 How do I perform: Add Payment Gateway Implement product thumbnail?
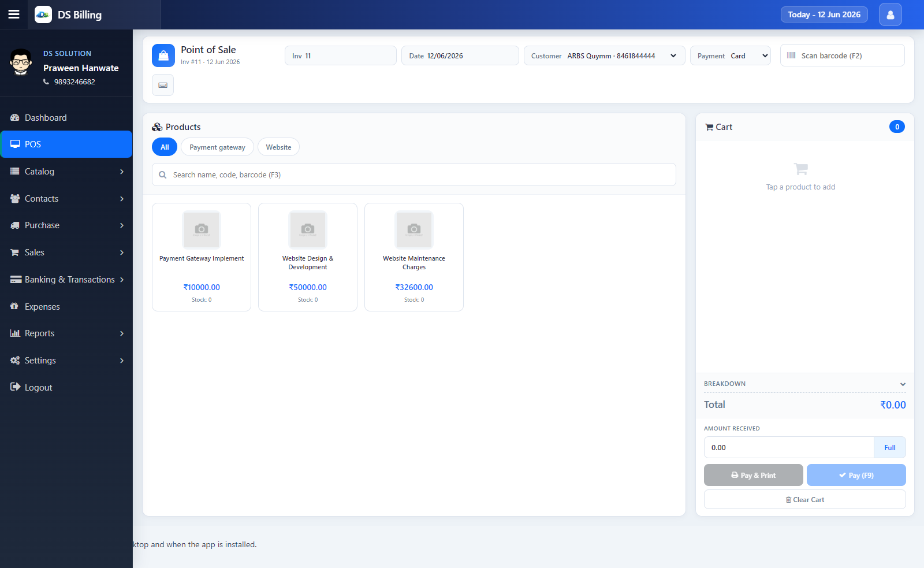coord(202,229)
